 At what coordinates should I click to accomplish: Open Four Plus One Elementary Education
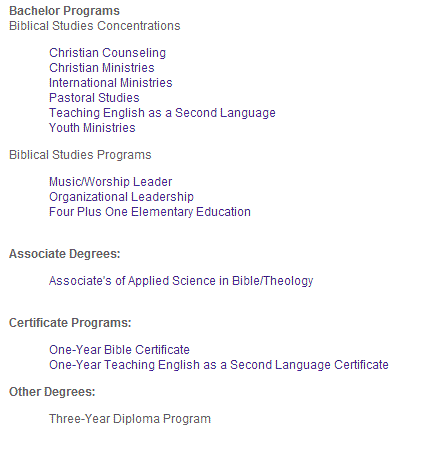point(150,212)
